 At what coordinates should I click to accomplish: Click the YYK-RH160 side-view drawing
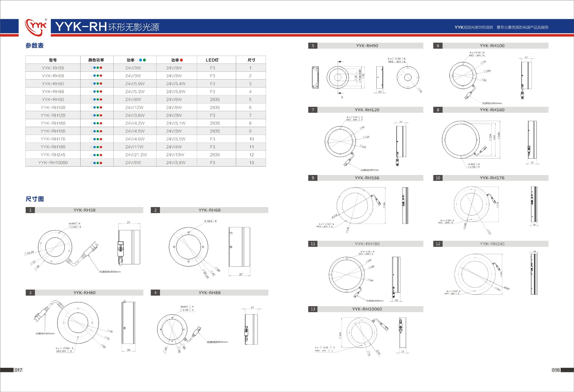tap(532, 139)
